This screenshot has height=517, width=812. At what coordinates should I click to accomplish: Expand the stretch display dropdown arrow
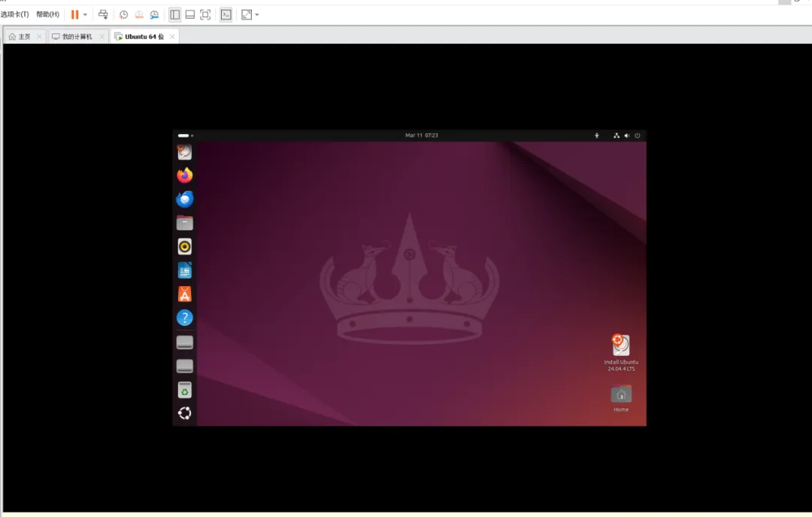point(257,14)
